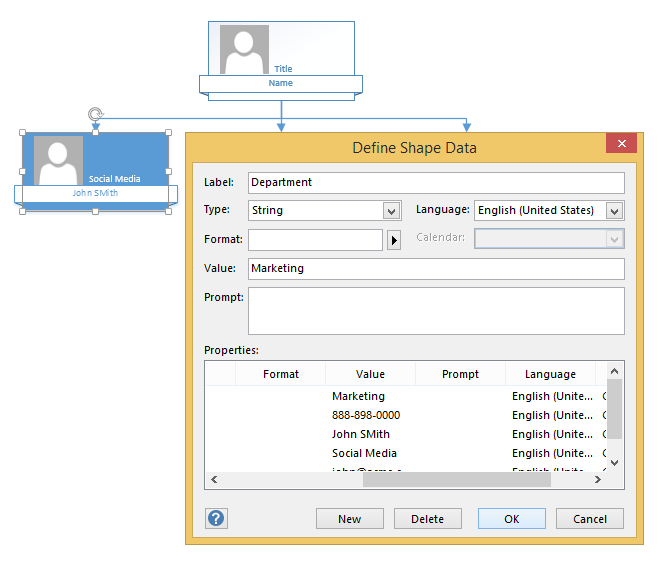Click the horizontal scrollbar thumb in Properties
Viewport: 659px width, 565px height.
point(457,479)
